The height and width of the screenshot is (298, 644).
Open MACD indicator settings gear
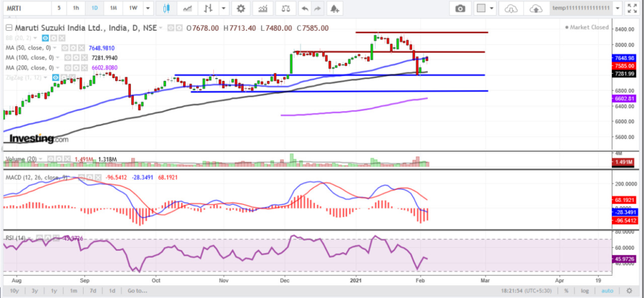tap(89, 177)
